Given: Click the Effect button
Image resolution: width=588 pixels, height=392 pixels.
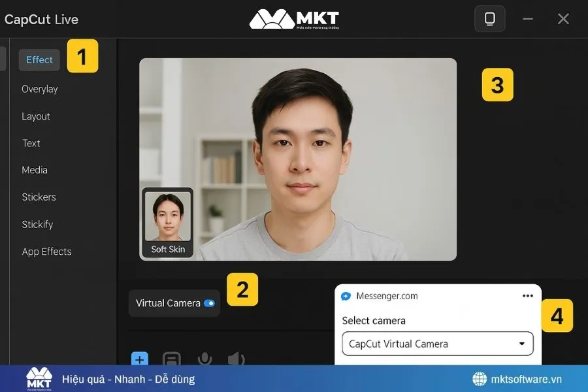Looking at the screenshot, I should [x=39, y=59].
